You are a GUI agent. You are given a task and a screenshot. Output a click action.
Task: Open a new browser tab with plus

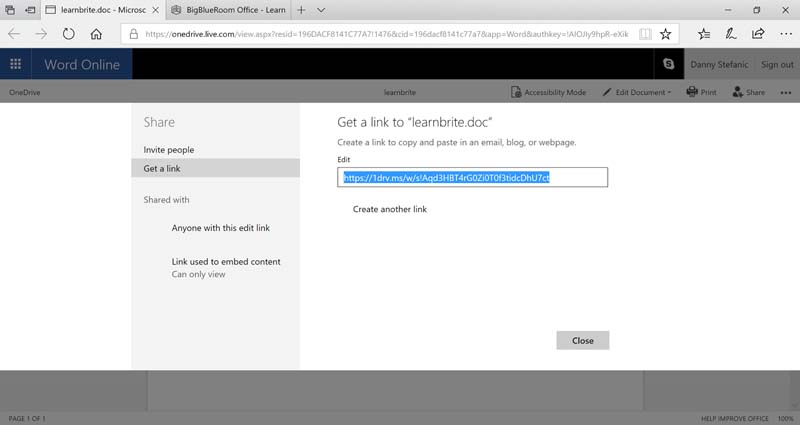(x=301, y=10)
